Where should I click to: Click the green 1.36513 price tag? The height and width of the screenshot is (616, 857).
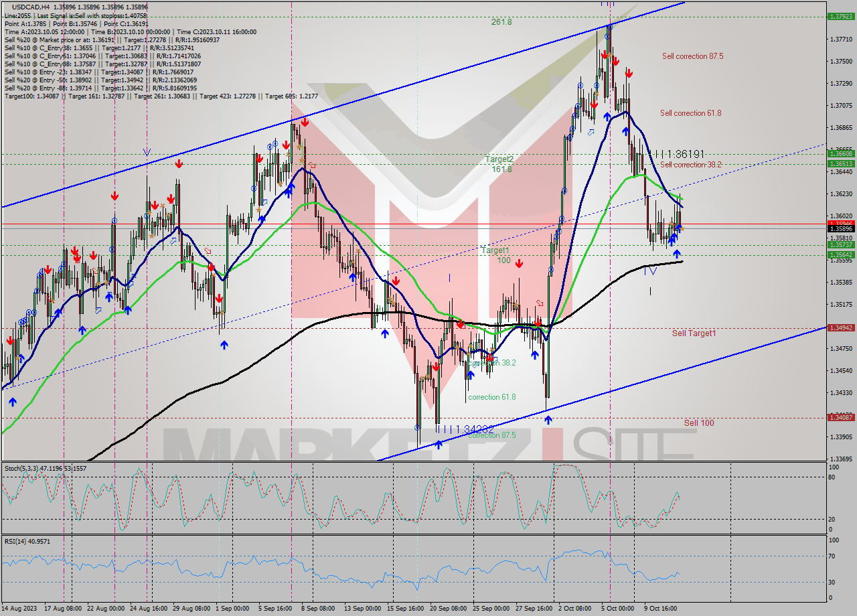coord(840,163)
